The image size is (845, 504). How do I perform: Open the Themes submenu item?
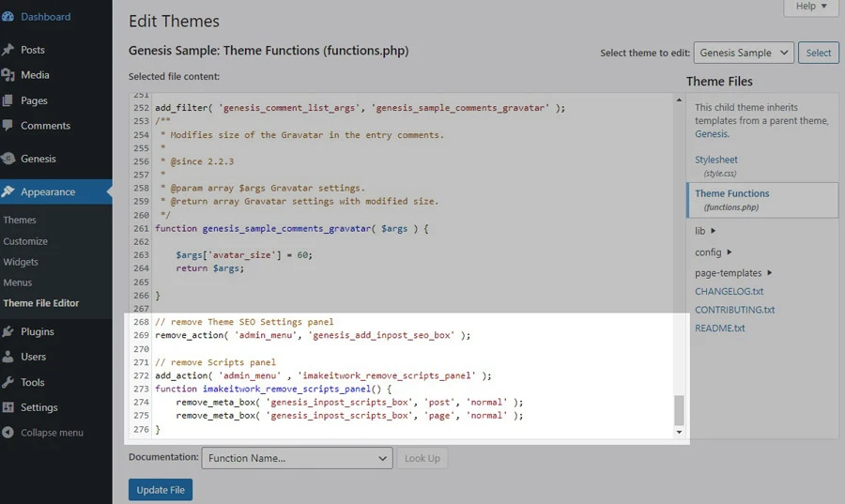[x=20, y=220]
